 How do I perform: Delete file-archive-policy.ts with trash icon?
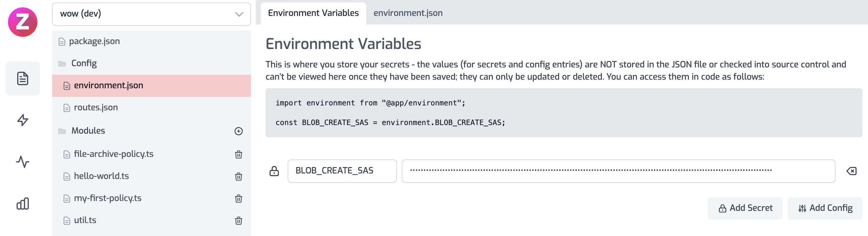238,154
